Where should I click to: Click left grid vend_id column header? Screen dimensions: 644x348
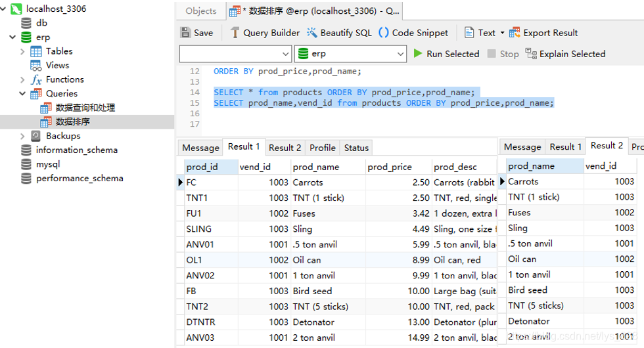(264, 167)
